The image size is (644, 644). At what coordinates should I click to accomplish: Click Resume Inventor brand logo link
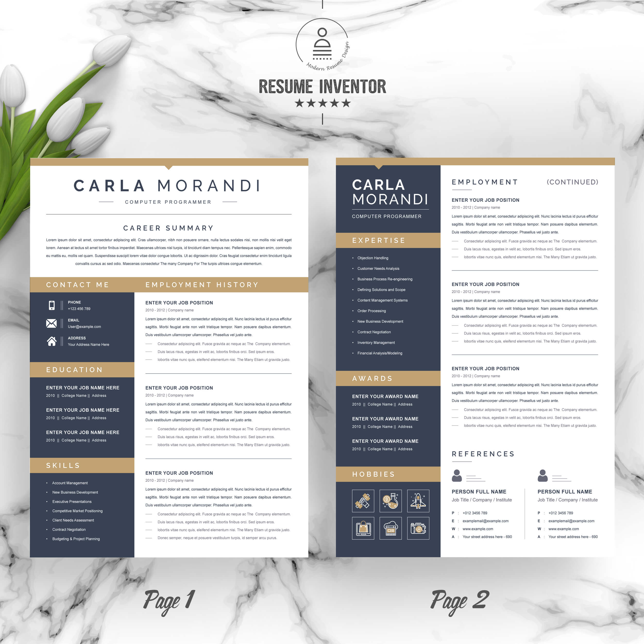321,56
